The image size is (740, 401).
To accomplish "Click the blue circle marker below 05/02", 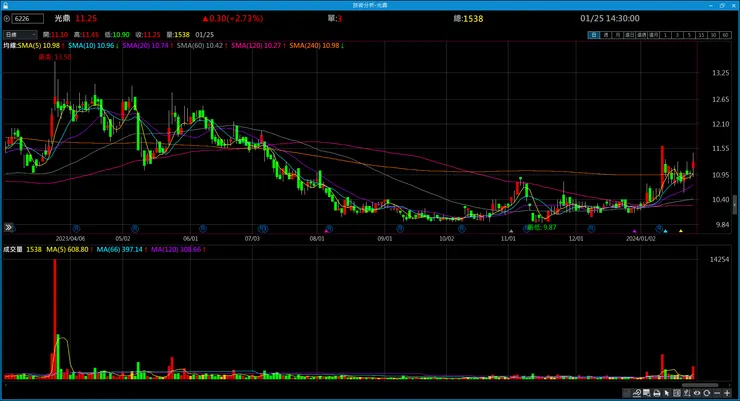I will (135, 228).
